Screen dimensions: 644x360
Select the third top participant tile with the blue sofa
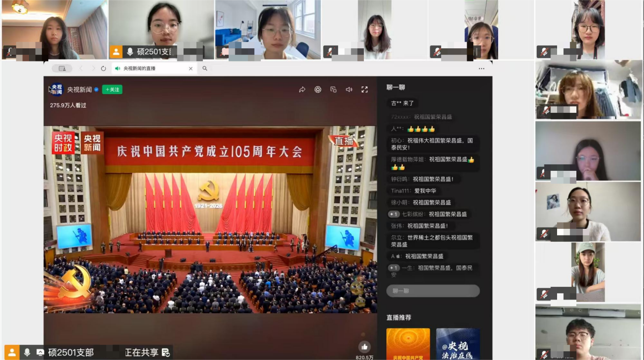(268, 29)
